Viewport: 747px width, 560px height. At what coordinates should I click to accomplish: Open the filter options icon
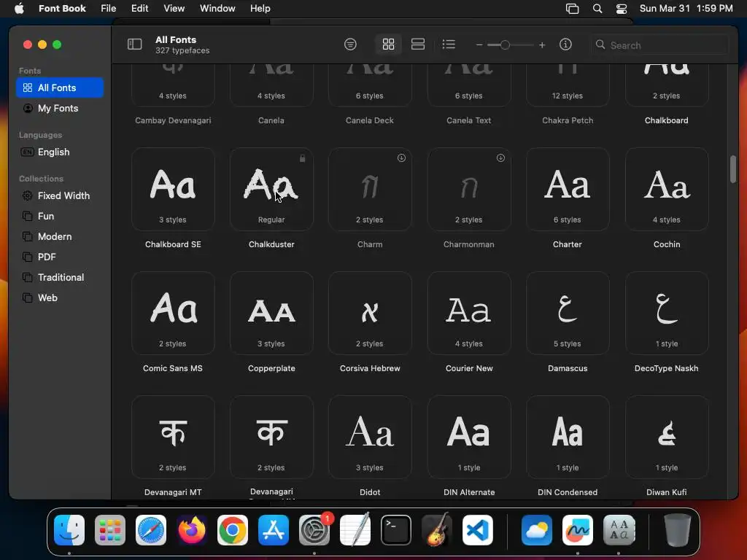pos(350,44)
